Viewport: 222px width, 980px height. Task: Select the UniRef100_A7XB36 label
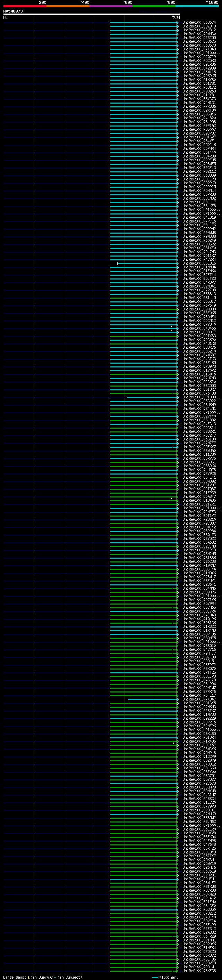199,106
